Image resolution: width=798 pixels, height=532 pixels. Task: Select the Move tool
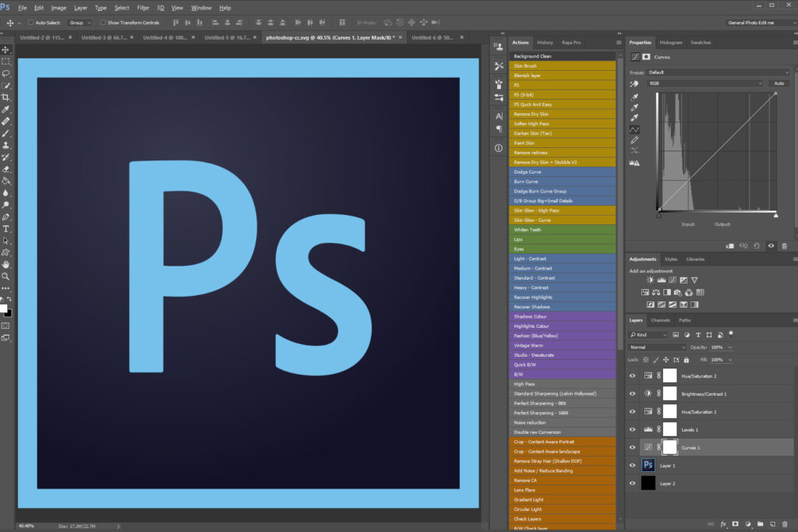pos(6,49)
